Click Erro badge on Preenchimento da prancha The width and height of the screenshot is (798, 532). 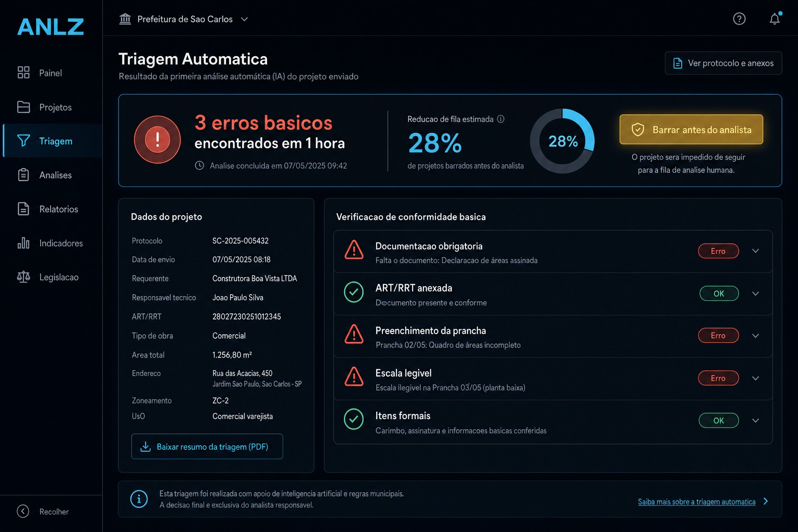718,336
